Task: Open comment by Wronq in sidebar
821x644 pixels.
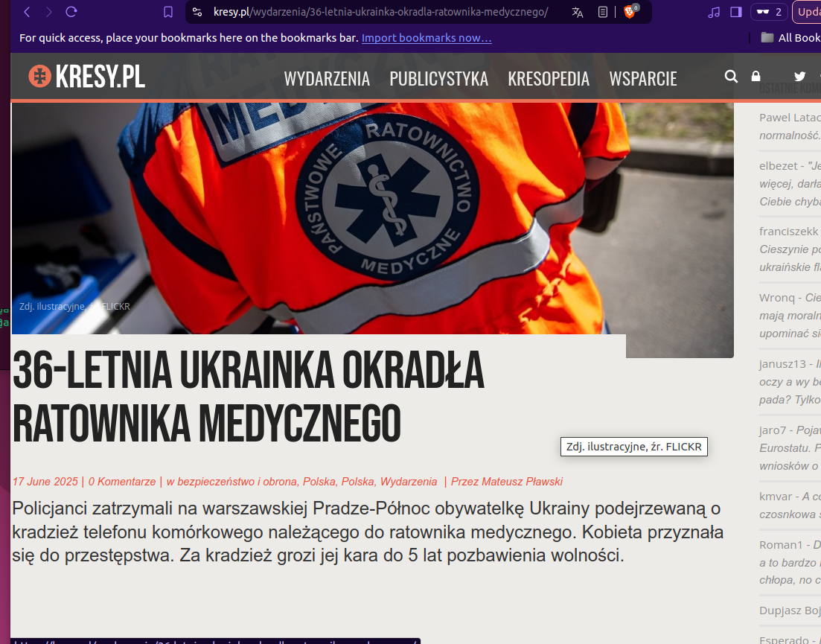Action: [790, 315]
